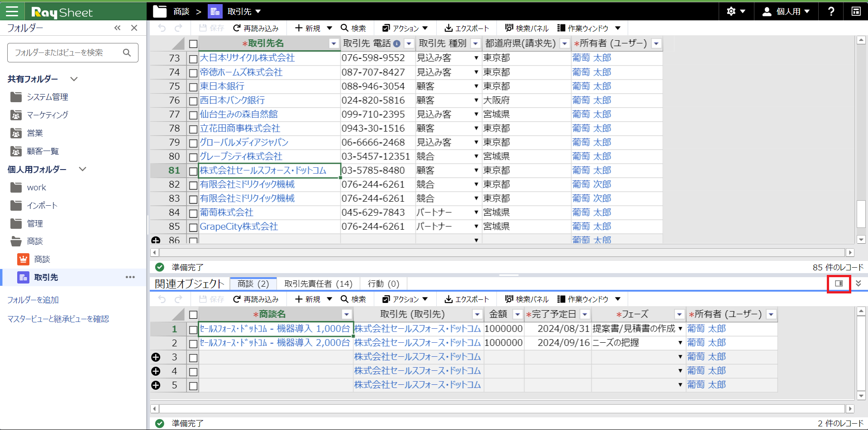Check the checkbox for row 75 東日本銀行

coord(193,87)
